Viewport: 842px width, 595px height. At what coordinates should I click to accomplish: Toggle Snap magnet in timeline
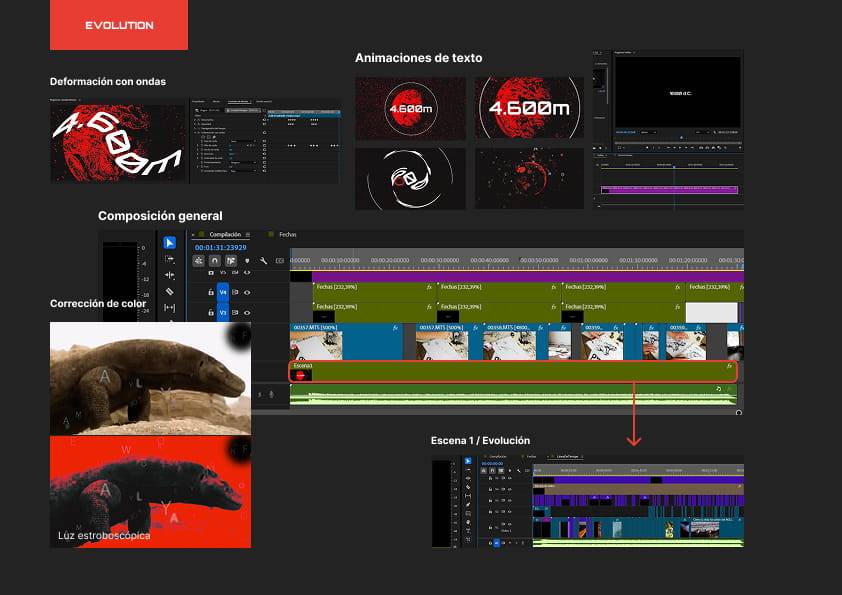point(214,261)
